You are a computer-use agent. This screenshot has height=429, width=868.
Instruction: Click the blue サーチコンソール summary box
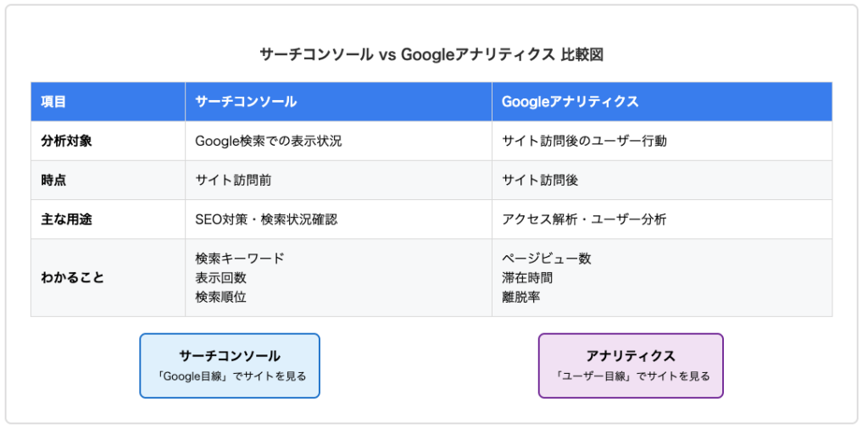[230, 365]
